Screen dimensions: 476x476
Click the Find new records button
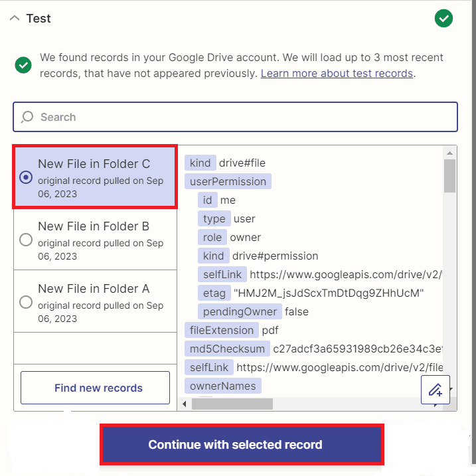98,388
